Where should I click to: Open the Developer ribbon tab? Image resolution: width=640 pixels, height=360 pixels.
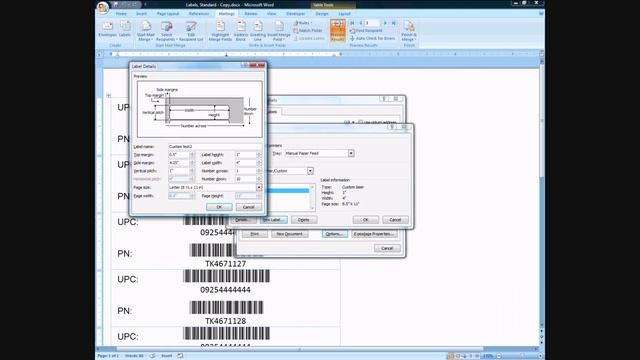click(296, 14)
